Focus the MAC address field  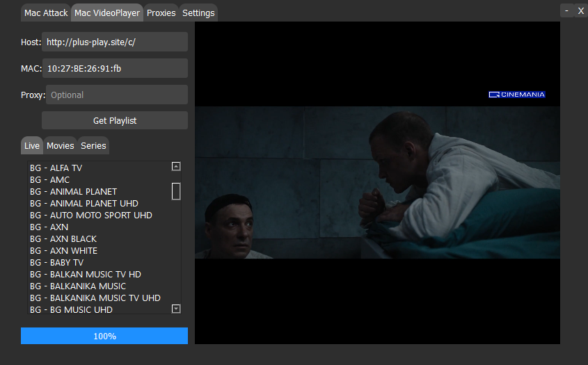click(115, 68)
